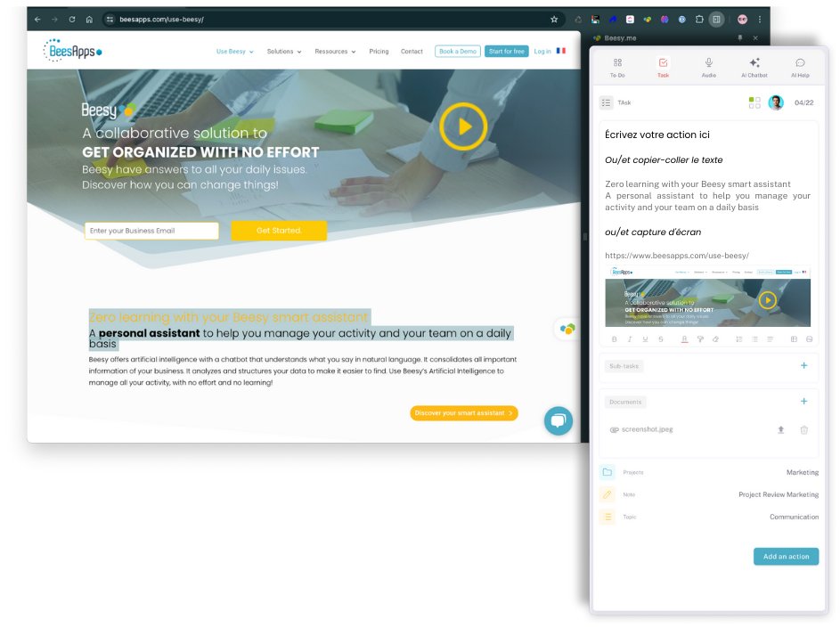Click the Book a Demo button
The image size is (840, 644).
click(x=458, y=52)
